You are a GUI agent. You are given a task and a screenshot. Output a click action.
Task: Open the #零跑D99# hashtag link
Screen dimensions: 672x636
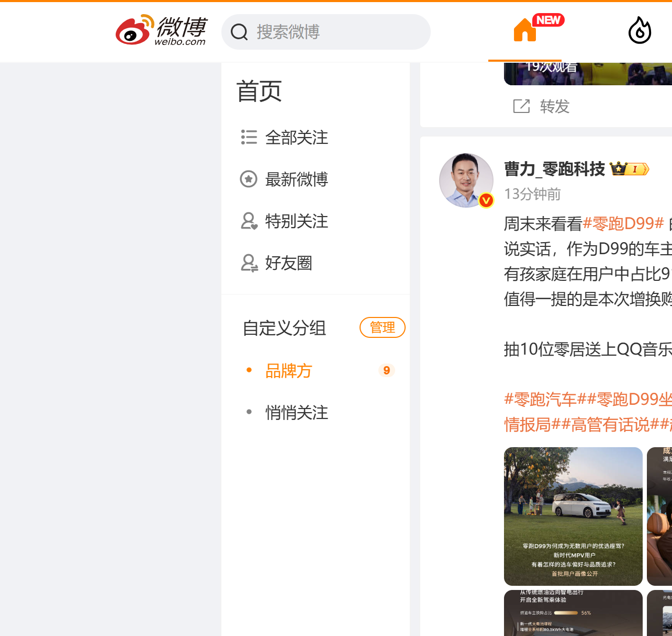tap(623, 224)
